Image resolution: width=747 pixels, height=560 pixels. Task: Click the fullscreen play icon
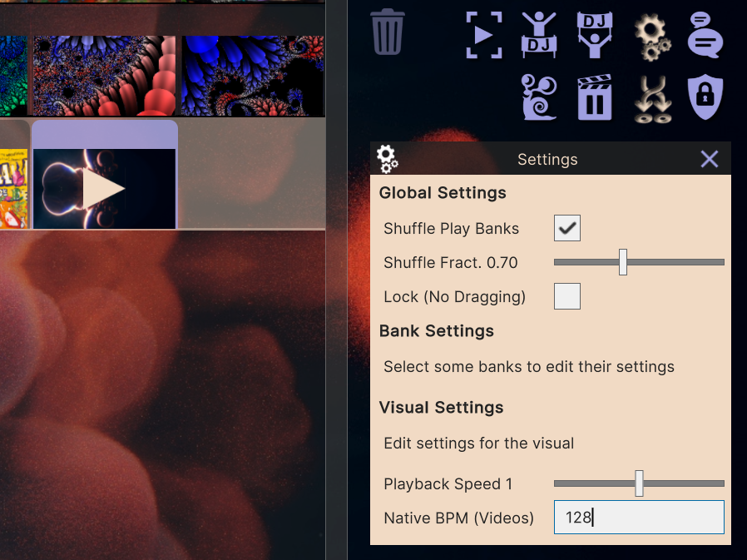pyautogui.click(x=483, y=35)
